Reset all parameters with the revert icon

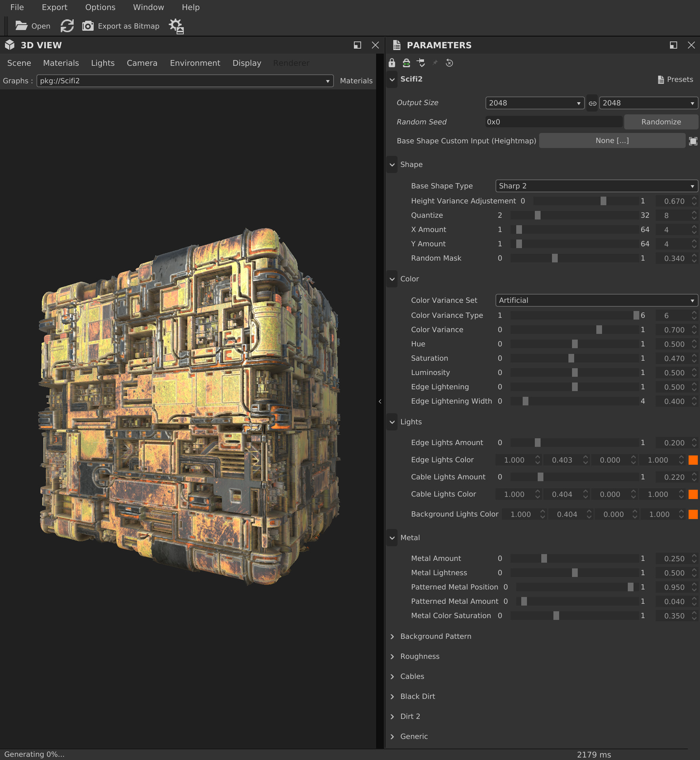click(x=450, y=63)
